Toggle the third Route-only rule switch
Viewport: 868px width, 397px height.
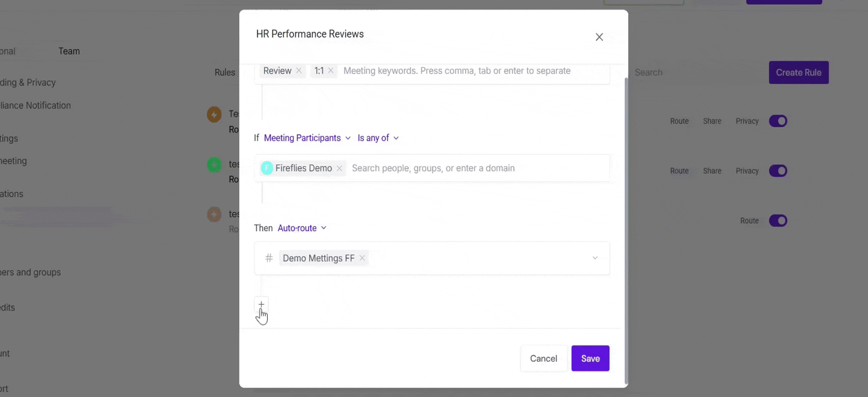[778, 221]
